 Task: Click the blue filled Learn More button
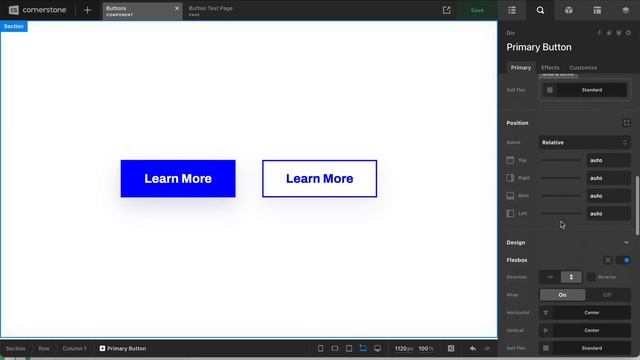click(178, 178)
